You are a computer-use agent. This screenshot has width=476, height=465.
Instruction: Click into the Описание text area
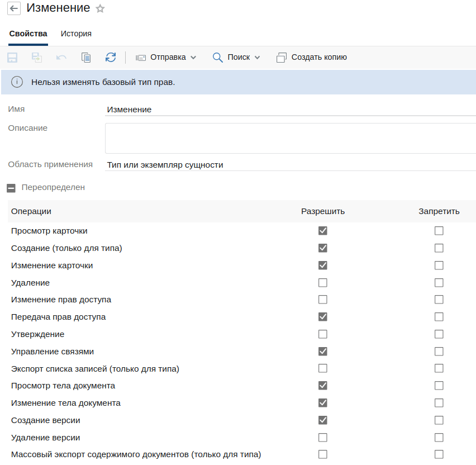[x=291, y=138]
